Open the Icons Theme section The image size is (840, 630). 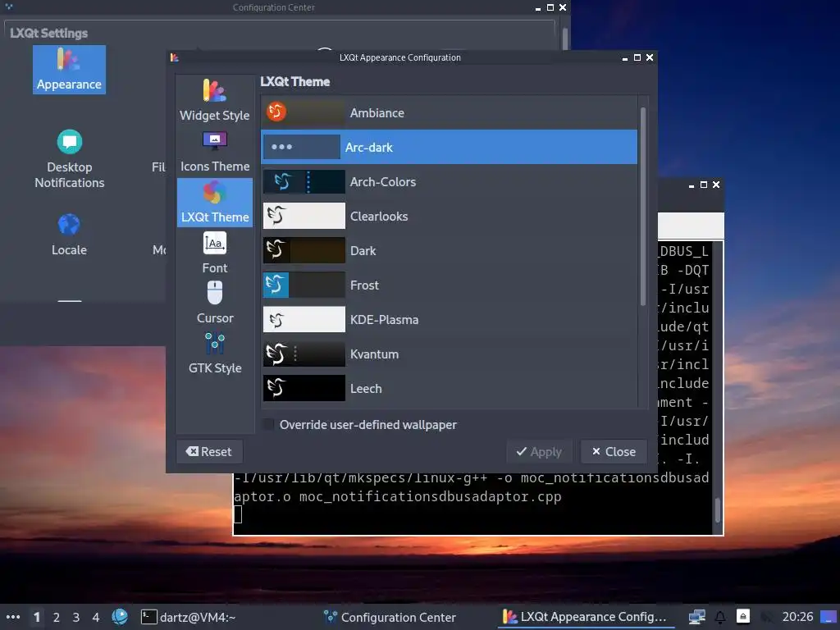pyautogui.click(x=214, y=152)
